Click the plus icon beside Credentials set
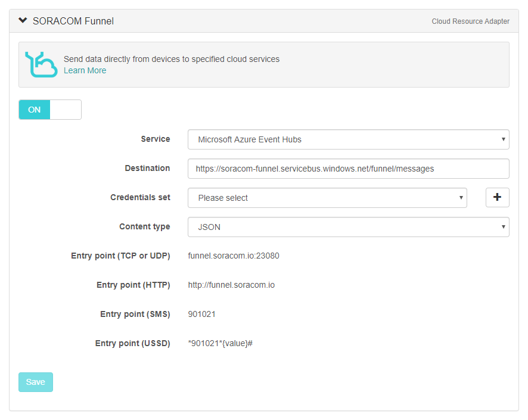 pyautogui.click(x=498, y=197)
